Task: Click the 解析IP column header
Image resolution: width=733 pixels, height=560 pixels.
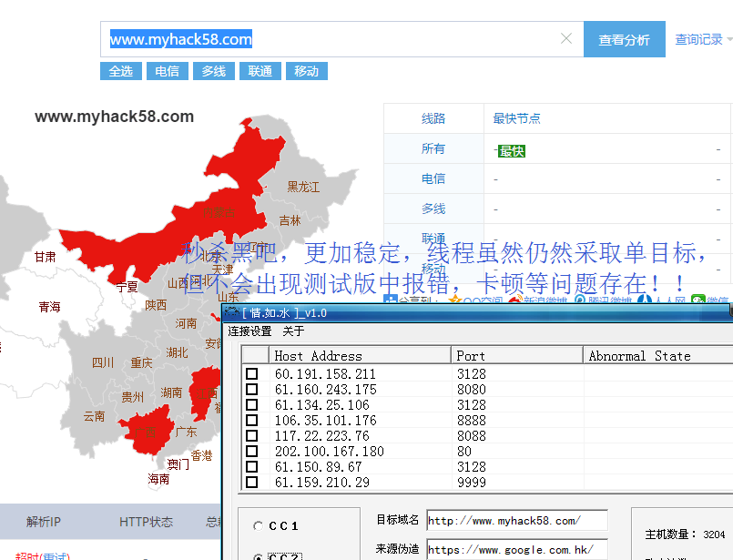Action: pyautogui.click(x=44, y=522)
